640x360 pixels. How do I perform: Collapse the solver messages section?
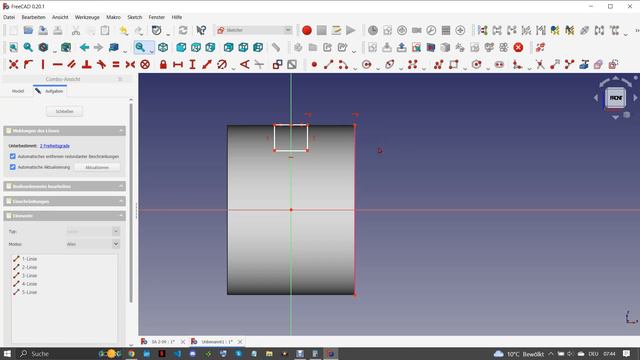click(121, 131)
